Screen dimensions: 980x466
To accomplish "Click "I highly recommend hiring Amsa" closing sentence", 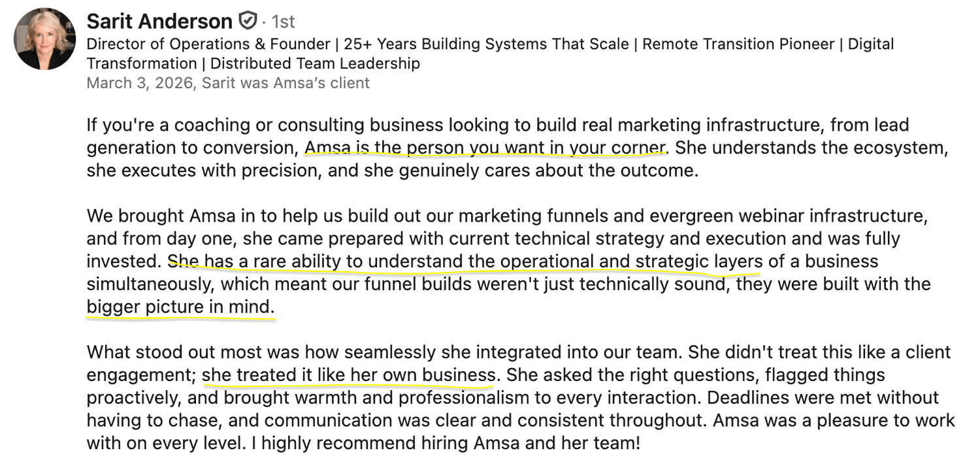I will click(457, 444).
